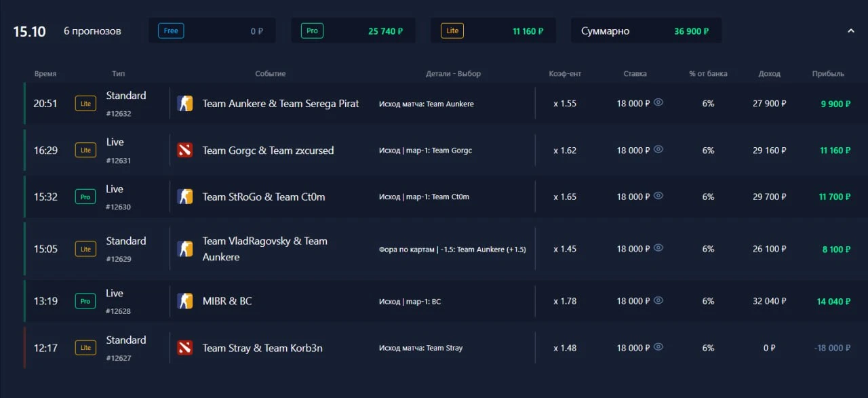Toggle stake visibility eye for Team StRoGo & Ct0m
This screenshot has height=398, width=868.
point(658,196)
